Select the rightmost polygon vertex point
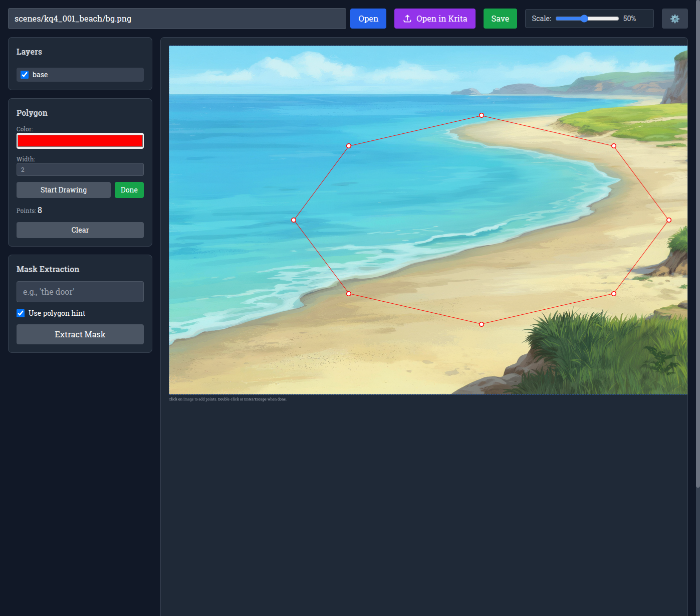The width and height of the screenshot is (700, 616). 669,220
